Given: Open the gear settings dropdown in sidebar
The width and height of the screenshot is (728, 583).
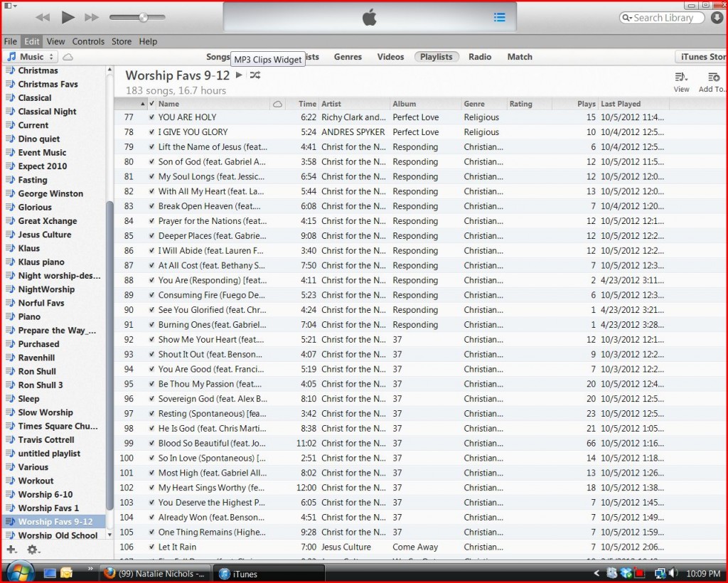Looking at the screenshot, I should click(x=33, y=550).
